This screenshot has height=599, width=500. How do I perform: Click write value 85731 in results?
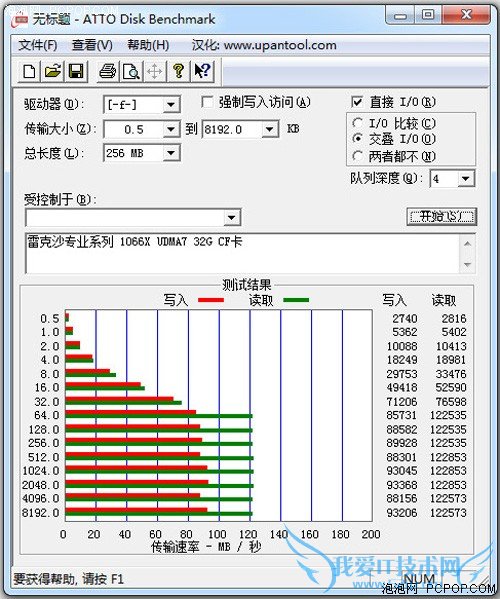click(x=402, y=415)
